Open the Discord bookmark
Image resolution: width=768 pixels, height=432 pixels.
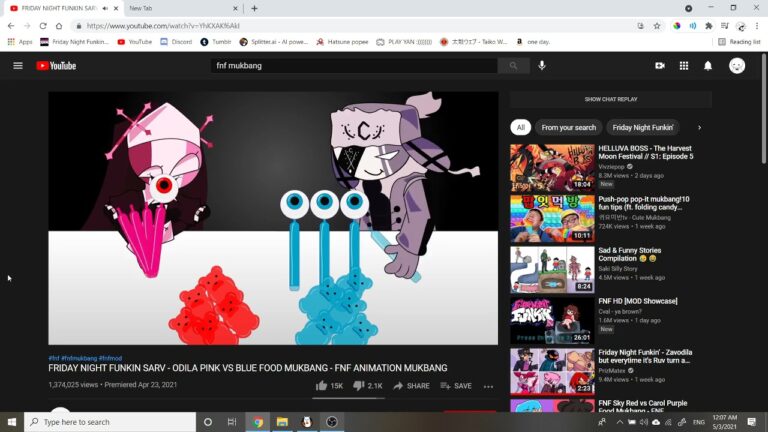(x=176, y=42)
